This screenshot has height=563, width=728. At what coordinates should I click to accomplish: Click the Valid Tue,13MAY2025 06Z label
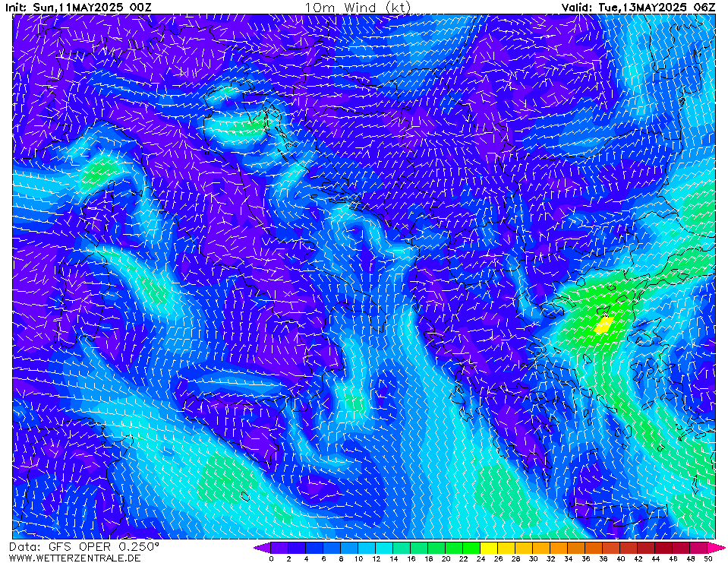[638, 8]
